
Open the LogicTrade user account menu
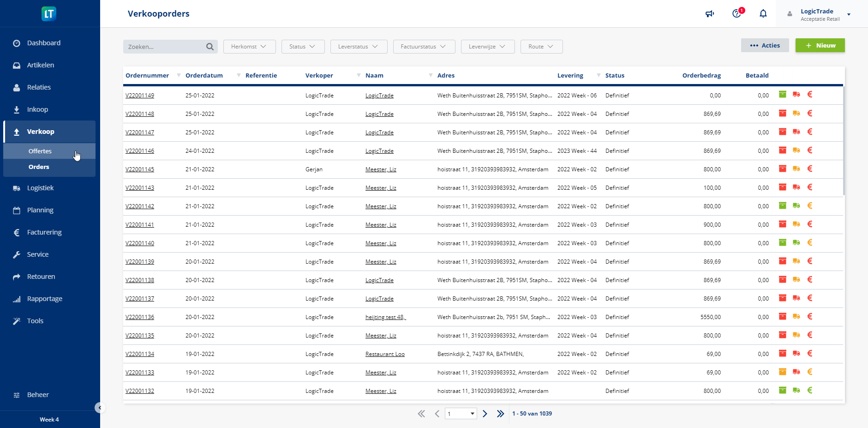pyautogui.click(x=820, y=14)
